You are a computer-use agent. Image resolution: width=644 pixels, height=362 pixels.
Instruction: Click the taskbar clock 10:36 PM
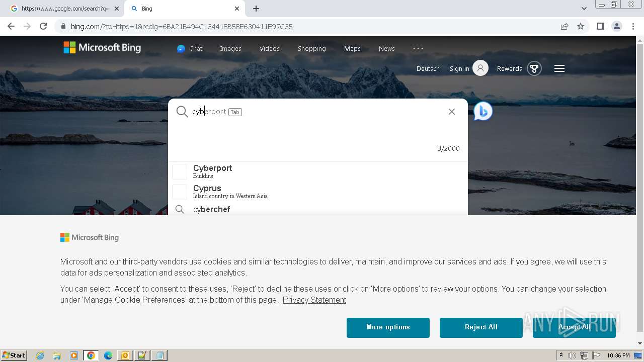618,355
